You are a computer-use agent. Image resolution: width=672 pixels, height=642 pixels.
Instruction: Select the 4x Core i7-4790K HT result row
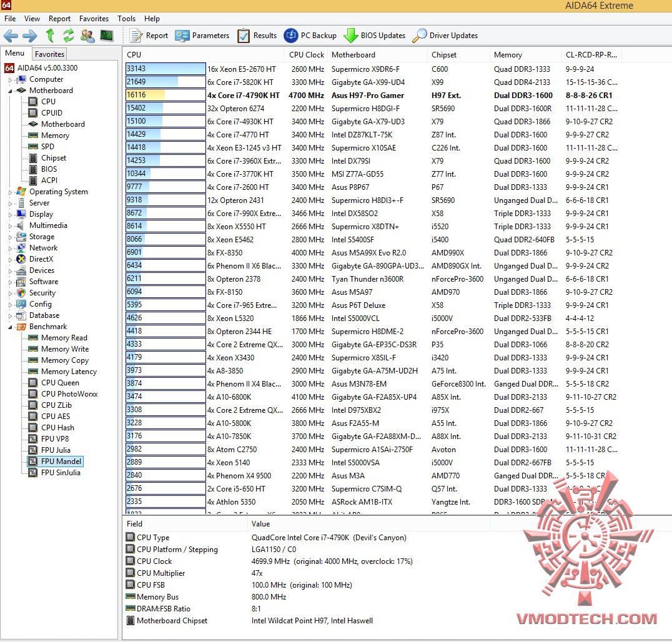(x=373, y=95)
